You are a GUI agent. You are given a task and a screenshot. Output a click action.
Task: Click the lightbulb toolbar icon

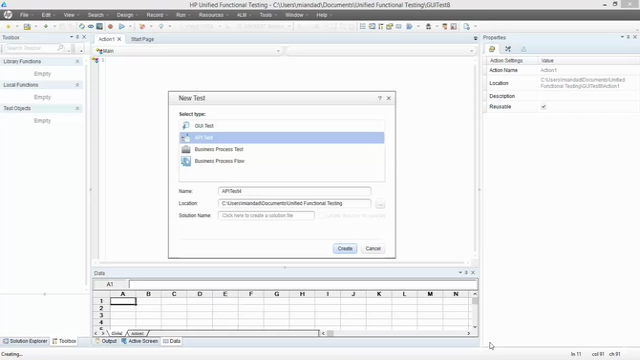point(161,27)
